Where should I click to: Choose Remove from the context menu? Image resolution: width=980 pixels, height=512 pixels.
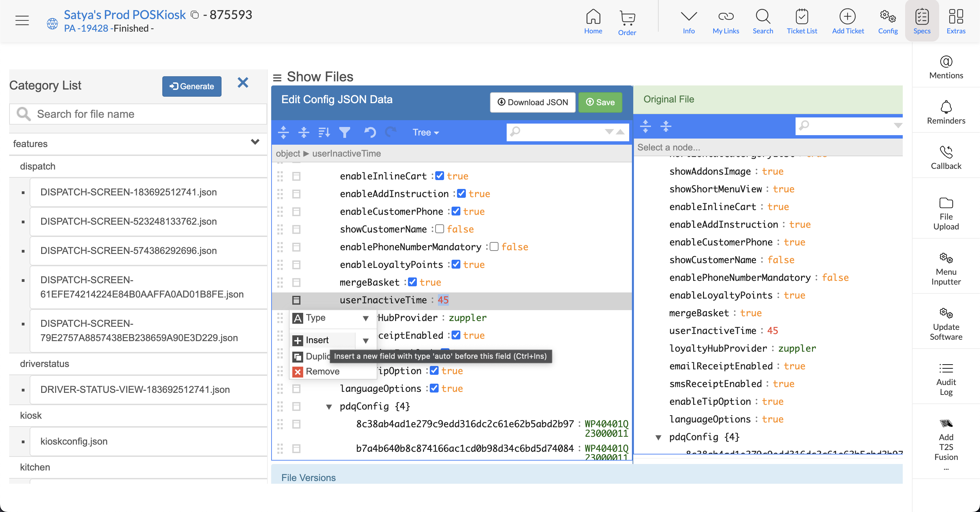[x=322, y=371]
